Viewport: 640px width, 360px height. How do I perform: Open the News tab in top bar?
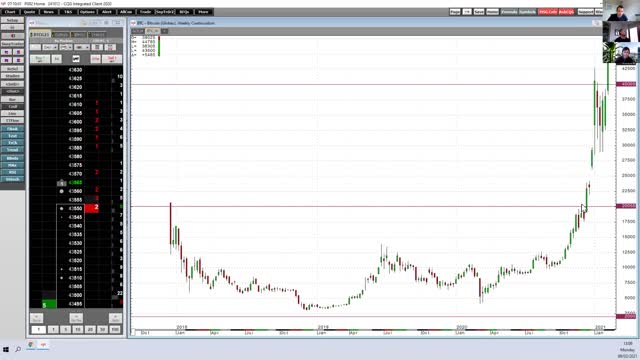[48, 12]
